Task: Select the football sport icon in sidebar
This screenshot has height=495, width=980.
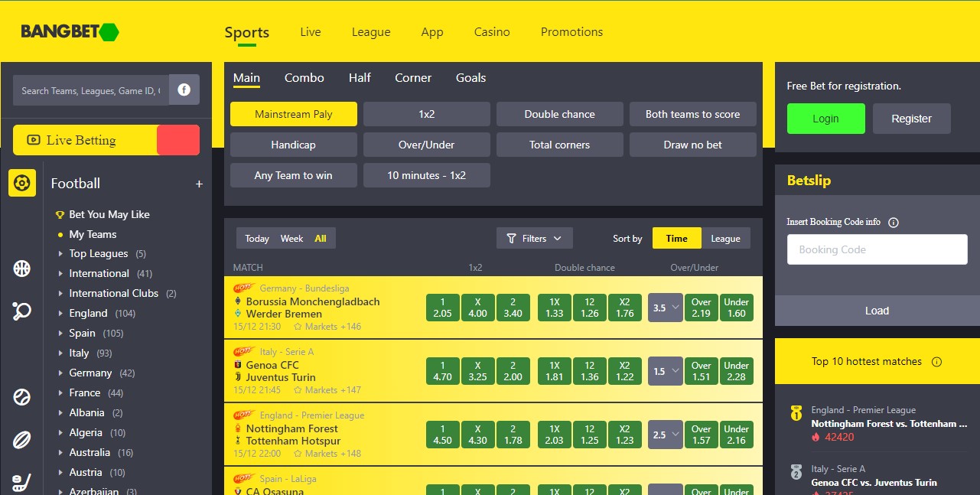Action: (22, 183)
